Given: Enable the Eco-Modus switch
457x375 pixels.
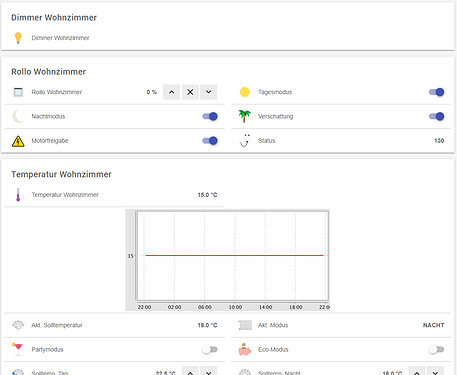Looking at the screenshot, I should pyautogui.click(x=436, y=349).
